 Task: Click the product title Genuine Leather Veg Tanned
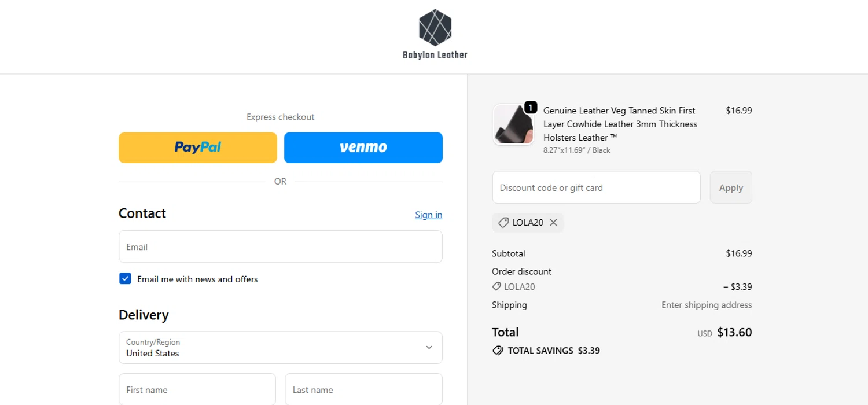click(x=620, y=124)
